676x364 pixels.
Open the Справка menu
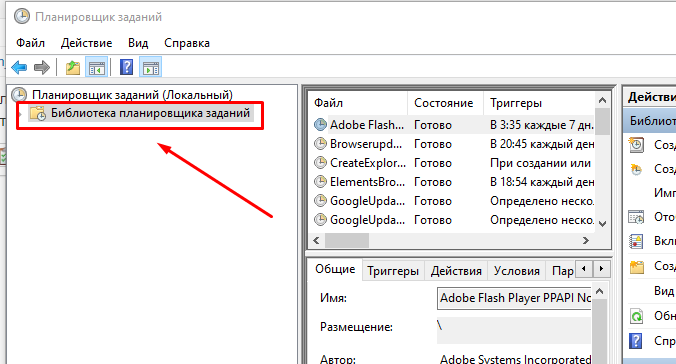point(187,43)
